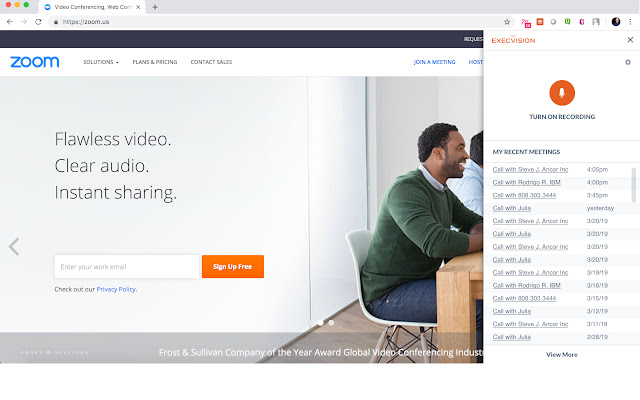This screenshot has height=400, width=640.
Task: Open Call with Julia from yesterday
Action: click(511, 208)
